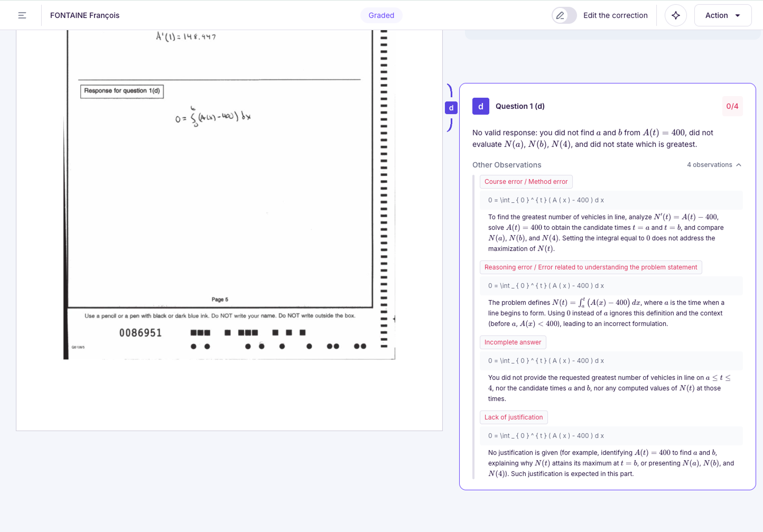Screen dimensions: 763x532
Task: Click the Response for question 1(d) label
Action: click(x=122, y=91)
